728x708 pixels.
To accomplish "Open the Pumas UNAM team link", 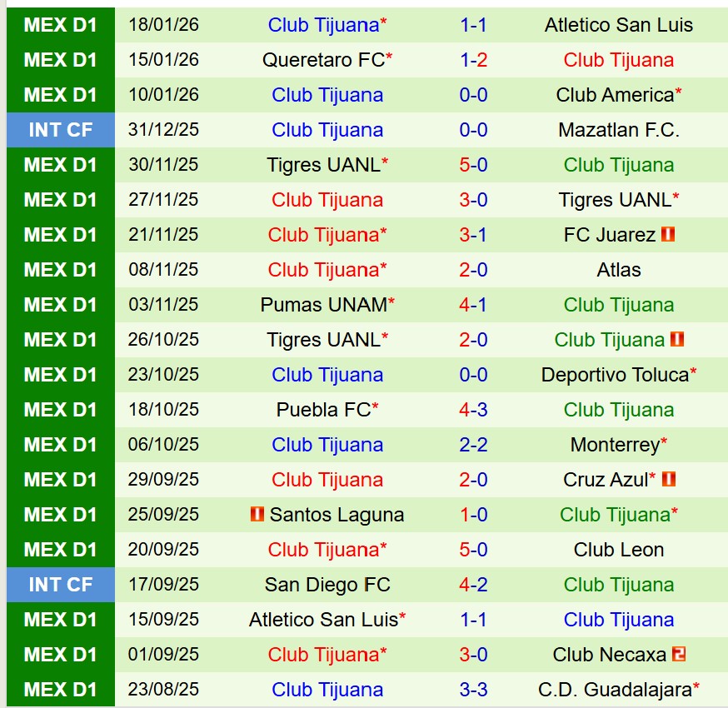I will click(323, 305).
